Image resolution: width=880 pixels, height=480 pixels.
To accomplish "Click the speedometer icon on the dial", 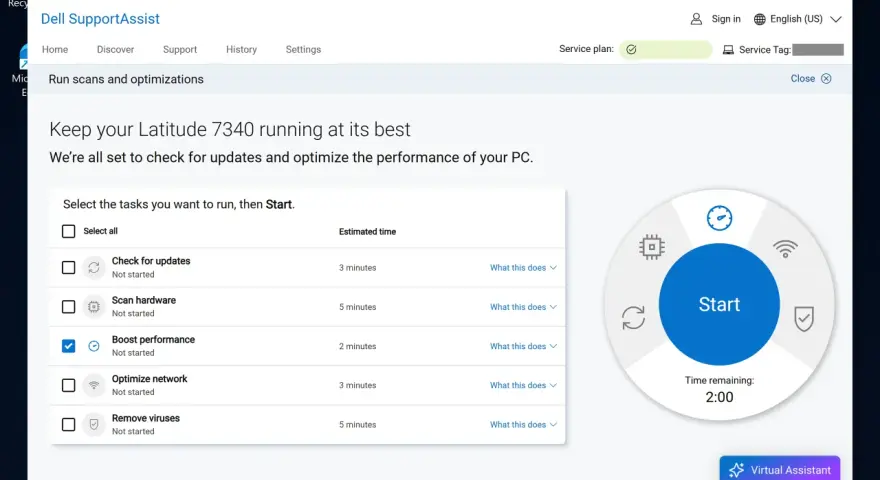I will point(719,218).
